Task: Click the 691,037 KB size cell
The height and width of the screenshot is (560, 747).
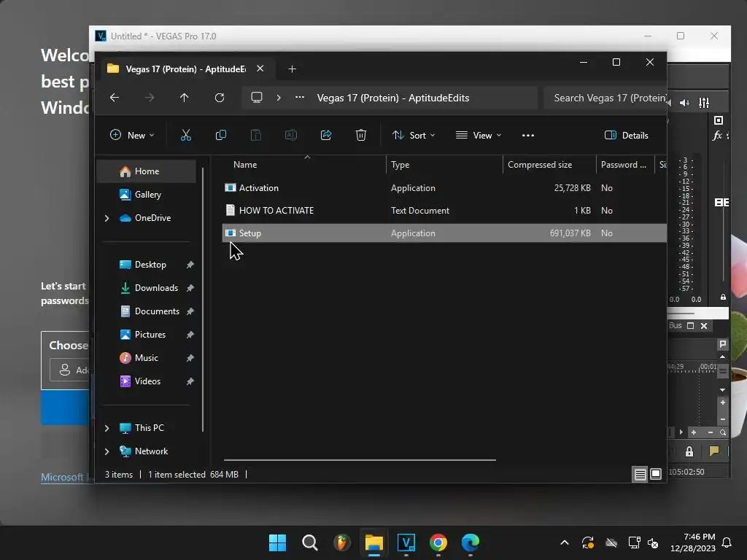Action: pyautogui.click(x=570, y=233)
